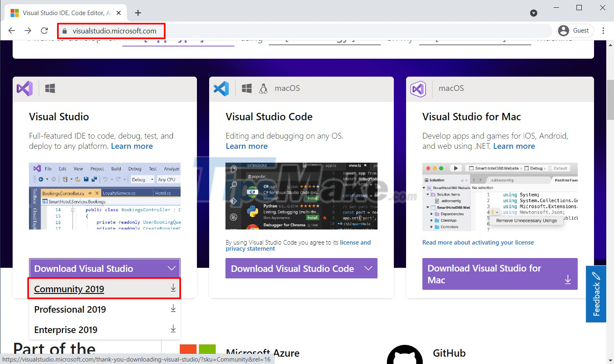This screenshot has width=614, height=364.
Task: Click Windows logo on VS Code card
Action: pyautogui.click(x=247, y=88)
